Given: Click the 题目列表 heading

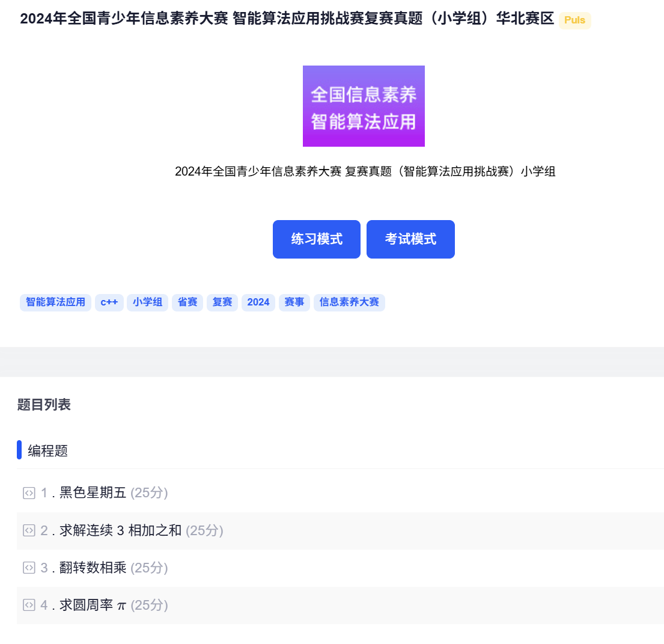Looking at the screenshot, I should click(x=44, y=405).
